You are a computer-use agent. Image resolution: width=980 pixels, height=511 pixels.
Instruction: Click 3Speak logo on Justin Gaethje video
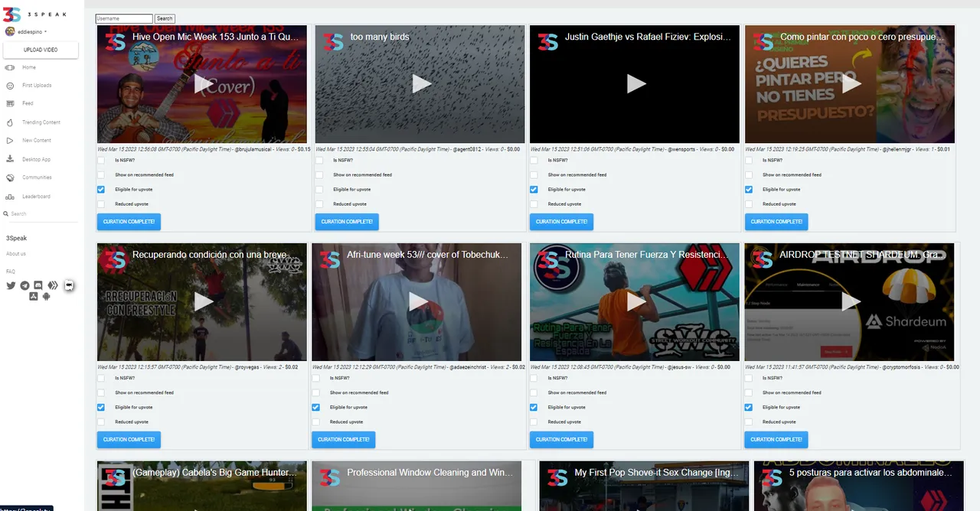point(547,41)
